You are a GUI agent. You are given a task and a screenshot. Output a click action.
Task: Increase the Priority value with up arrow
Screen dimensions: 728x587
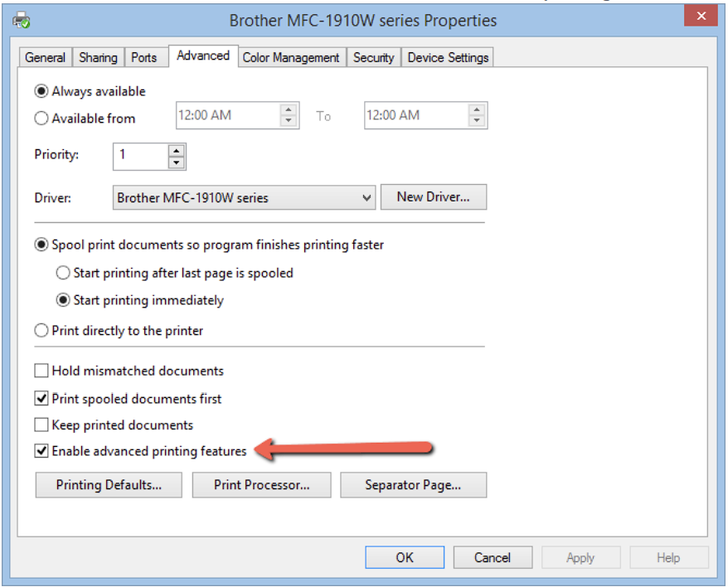176,151
